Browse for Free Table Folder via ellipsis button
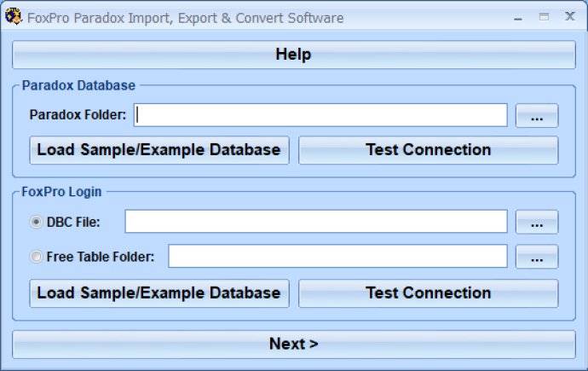588x371 pixels. point(537,257)
